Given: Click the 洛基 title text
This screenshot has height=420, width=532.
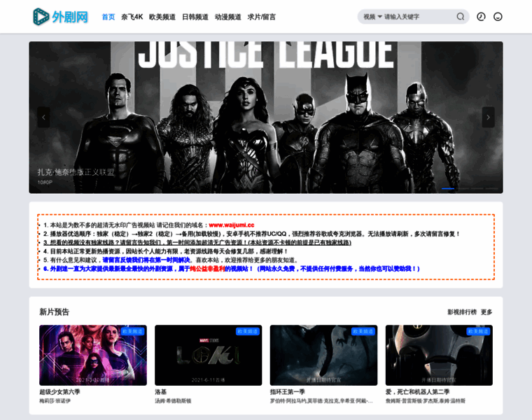Looking at the screenshot, I should click(x=160, y=392).
